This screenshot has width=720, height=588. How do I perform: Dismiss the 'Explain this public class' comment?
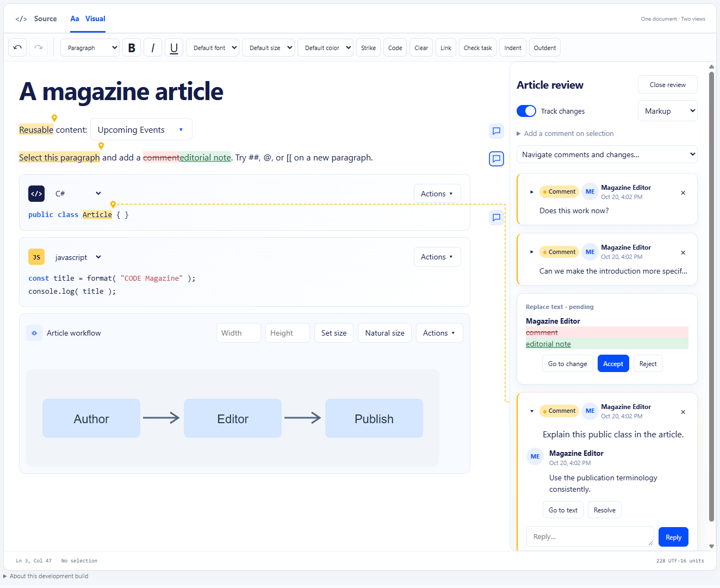[x=683, y=412]
